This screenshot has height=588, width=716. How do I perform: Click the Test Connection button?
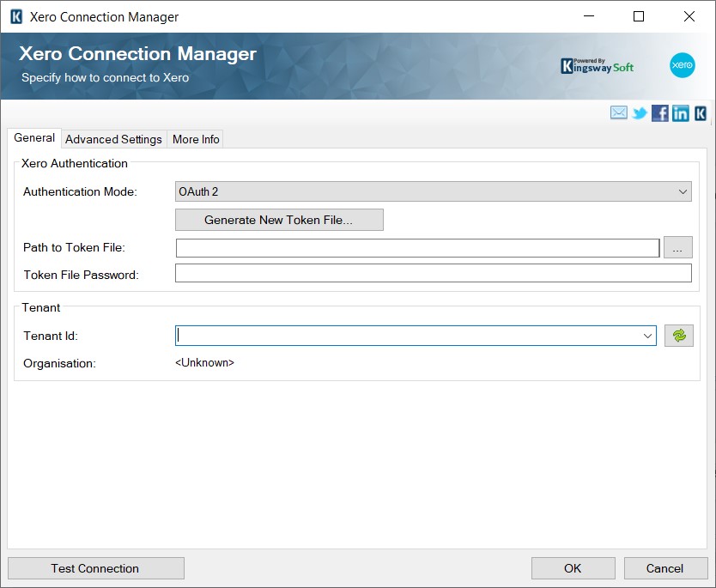click(x=96, y=568)
